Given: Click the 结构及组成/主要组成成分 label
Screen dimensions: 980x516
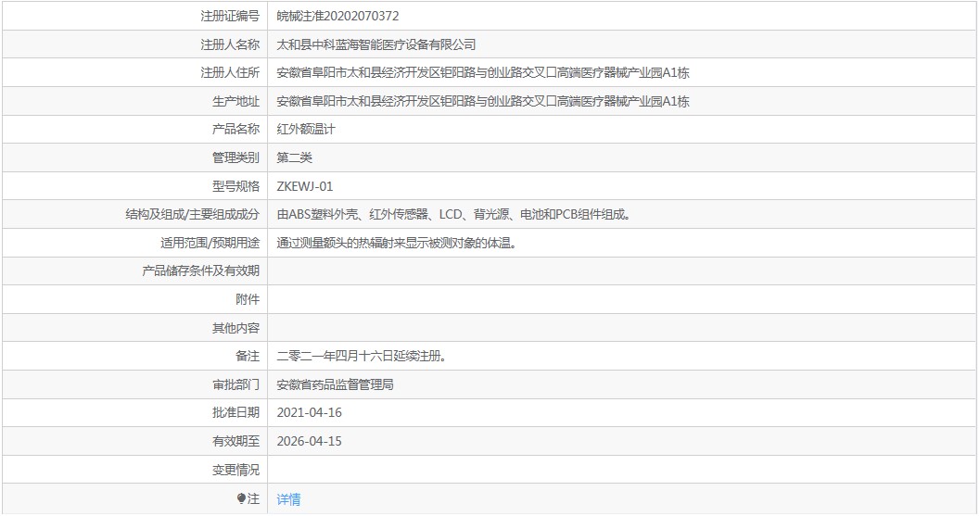Looking at the screenshot, I should point(193,215).
